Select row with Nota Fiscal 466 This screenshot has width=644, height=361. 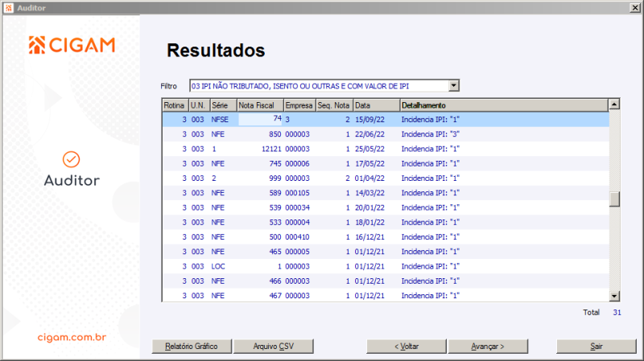click(386, 281)
